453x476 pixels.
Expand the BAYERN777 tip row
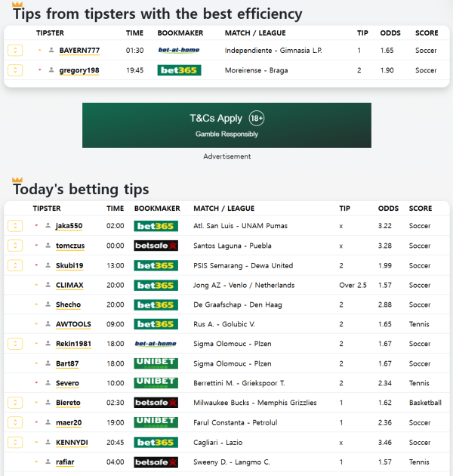pos(15,51)
